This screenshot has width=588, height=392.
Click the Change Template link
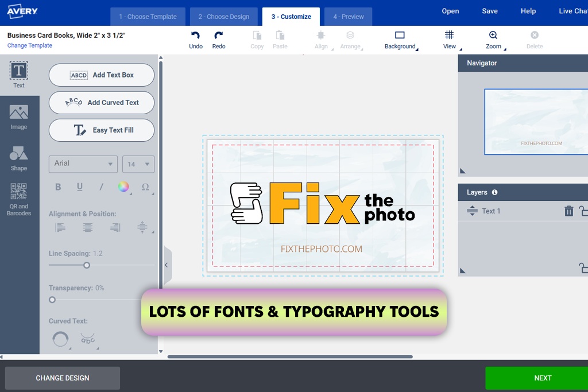pos(30,45)
